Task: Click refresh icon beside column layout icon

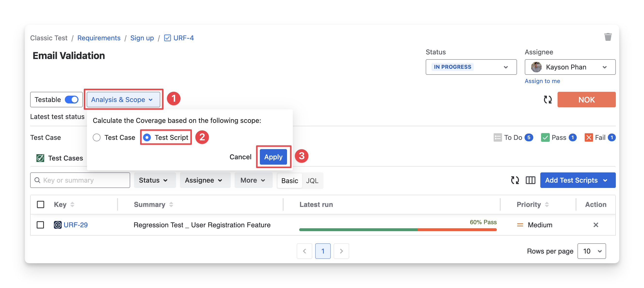Action: (515, 180)
